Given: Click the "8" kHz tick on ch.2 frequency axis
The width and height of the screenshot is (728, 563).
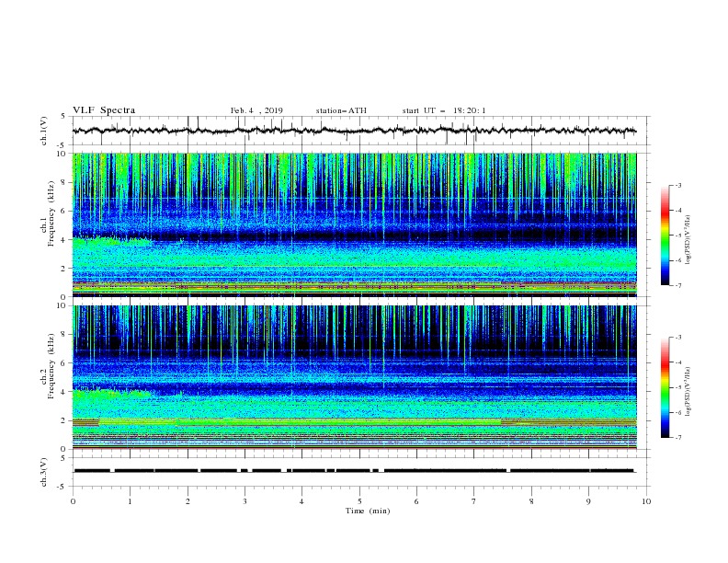Looking at the screenshot, I should point(65,334).
